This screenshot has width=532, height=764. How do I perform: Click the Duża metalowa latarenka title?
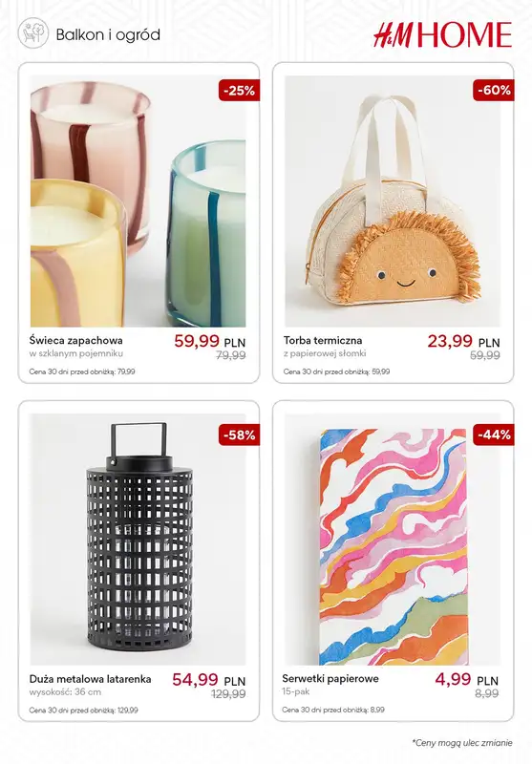tap(90, 679)
